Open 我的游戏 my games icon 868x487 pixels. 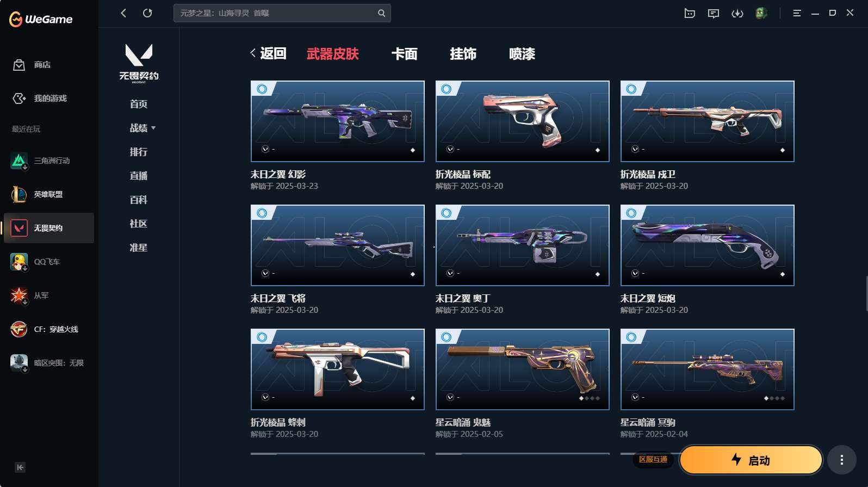point(19,98)
